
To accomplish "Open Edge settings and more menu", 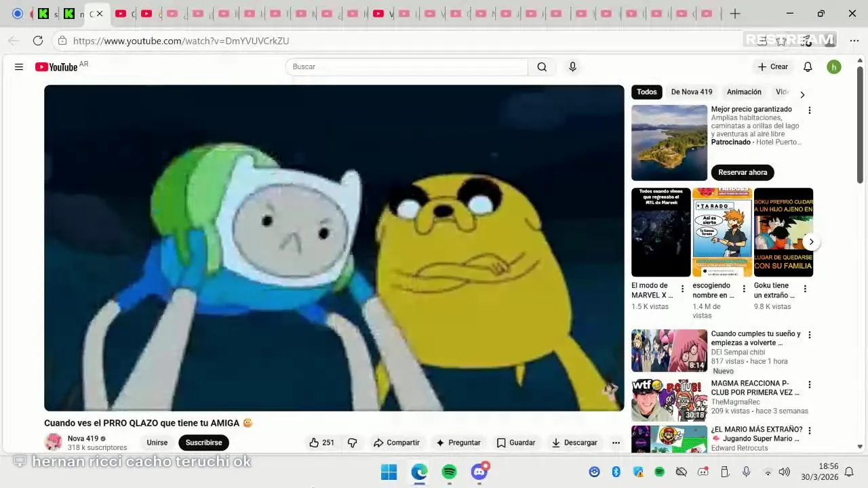I will pos(854,41).
